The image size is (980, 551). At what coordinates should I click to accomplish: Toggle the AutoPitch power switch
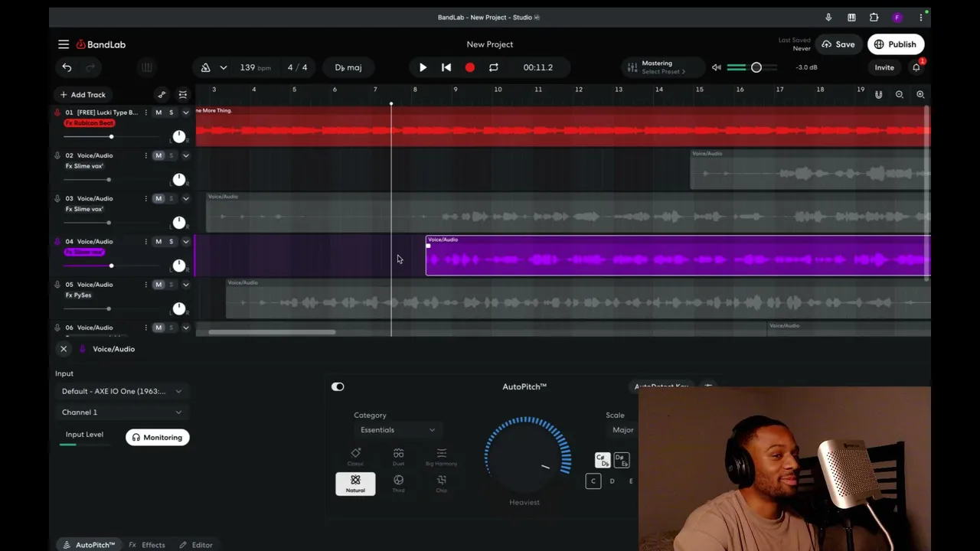point(338,386)
